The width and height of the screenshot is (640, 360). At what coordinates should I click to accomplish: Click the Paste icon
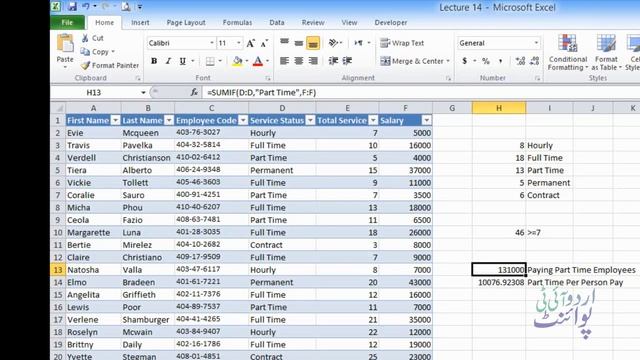(65, 43)
